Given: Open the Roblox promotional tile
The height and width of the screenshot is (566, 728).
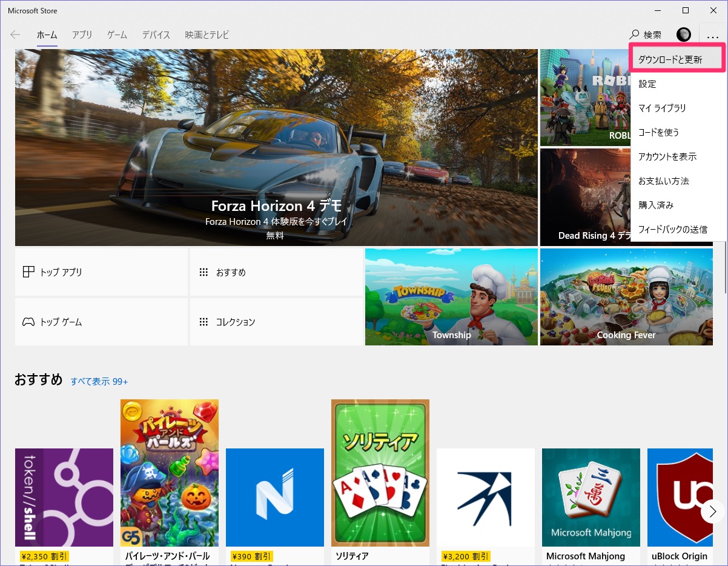Looking at the screenshot, I should coord(585,98).
